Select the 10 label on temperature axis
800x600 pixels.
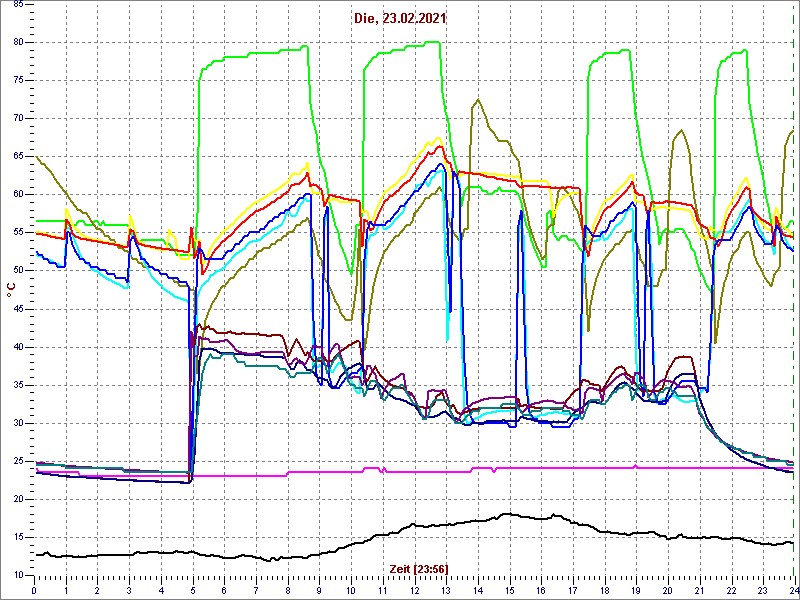click(x=18, y=576)
